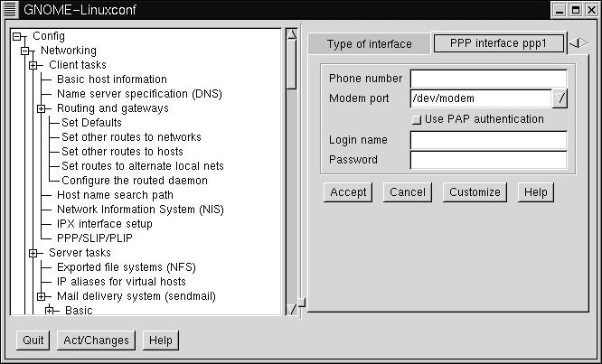Enable Use PAP authentication checkbox

pyautogui.click(x=417, y=119)
